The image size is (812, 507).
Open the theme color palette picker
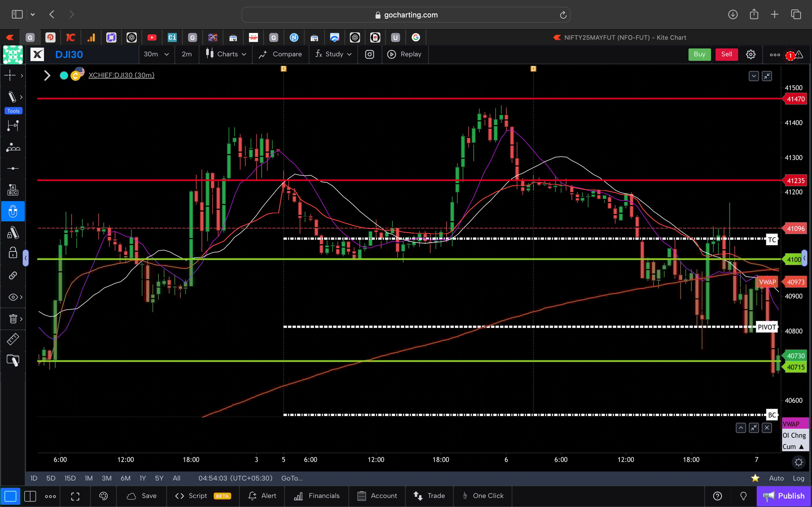[x=103, y=496]
